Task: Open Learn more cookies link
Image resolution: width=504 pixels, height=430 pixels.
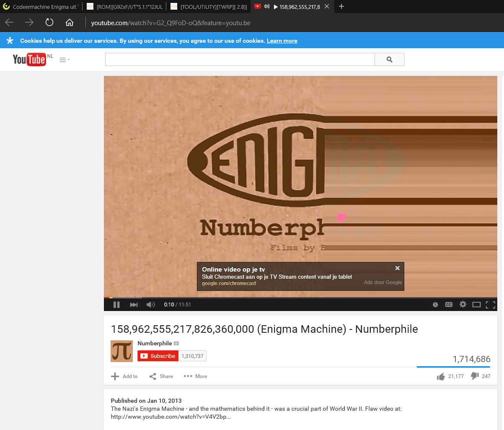Action: pos(282,41)
